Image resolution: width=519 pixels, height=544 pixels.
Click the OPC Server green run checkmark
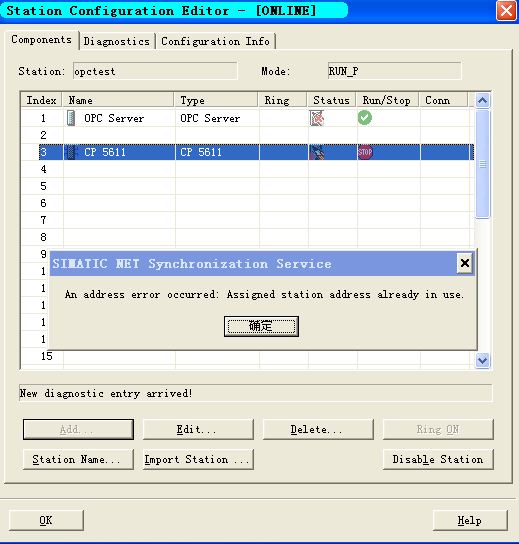[365, 118]
